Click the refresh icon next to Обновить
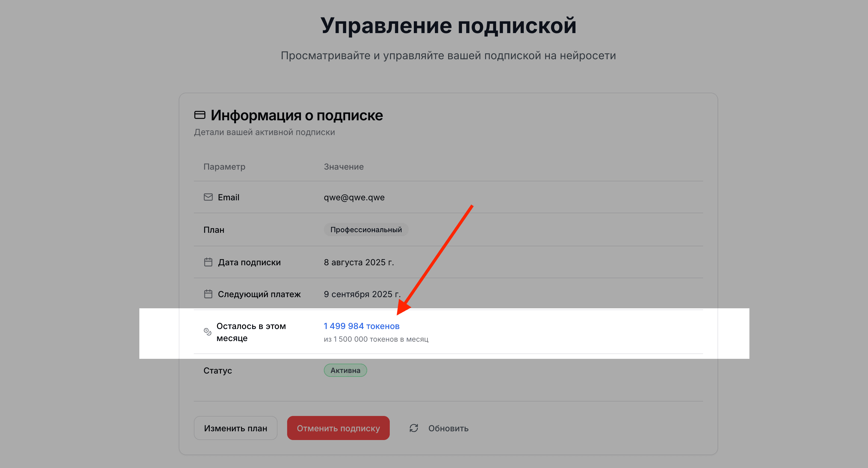868x468 pixels. tap(414, 428)
